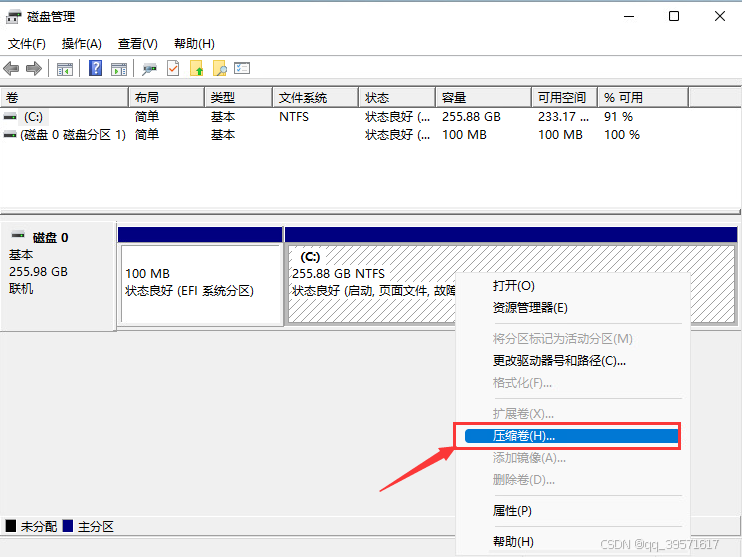The image size is (742, 557).
Task: Choose 帮助(H) at bottom of context menu
Action: 573,541
